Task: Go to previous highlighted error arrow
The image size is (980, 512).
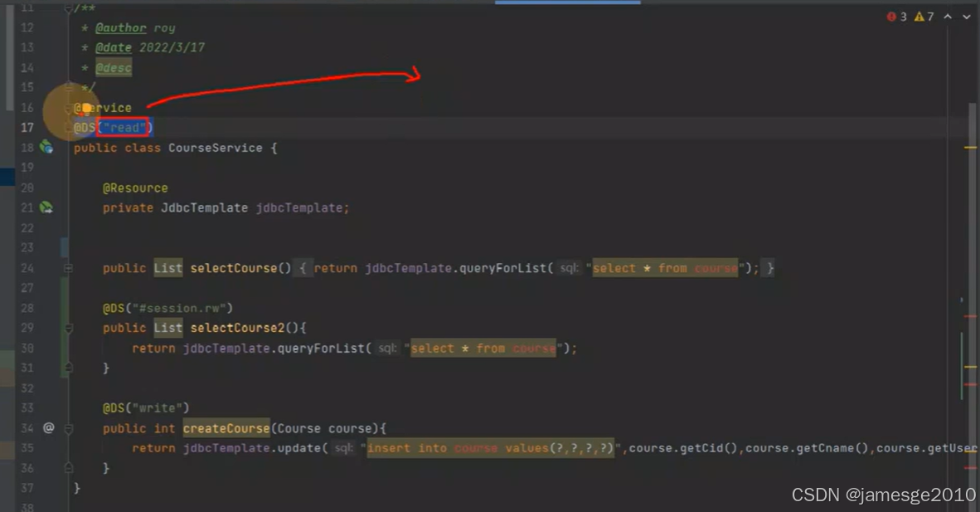Action: point(948,17)
